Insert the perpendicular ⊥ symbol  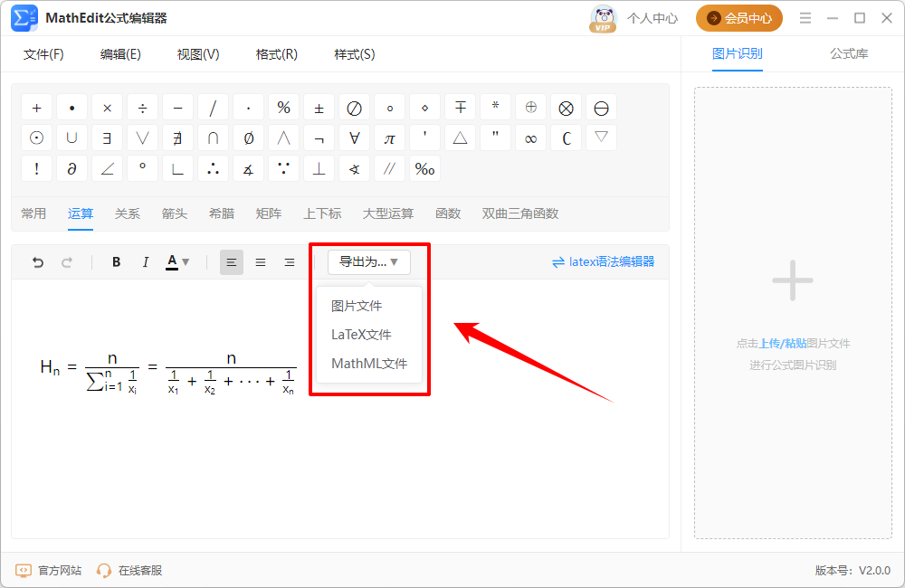319,168
